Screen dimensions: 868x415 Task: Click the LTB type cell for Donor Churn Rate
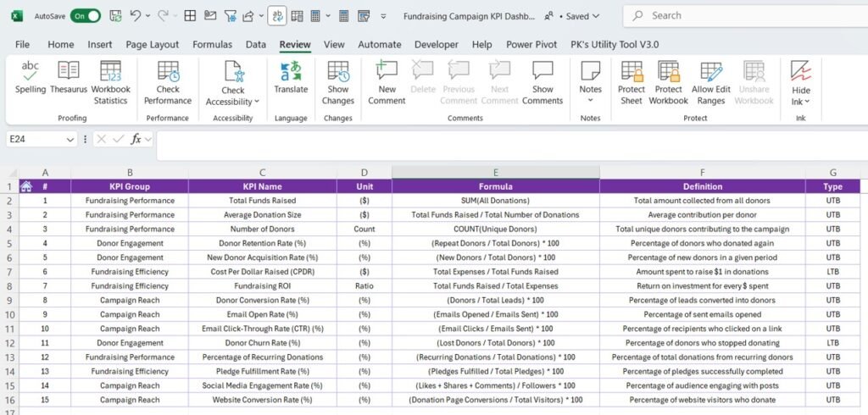coord(832,343)
